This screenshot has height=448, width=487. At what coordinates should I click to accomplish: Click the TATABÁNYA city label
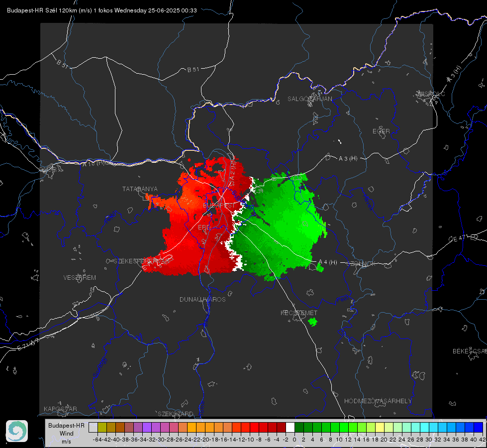tap(140, 189)
